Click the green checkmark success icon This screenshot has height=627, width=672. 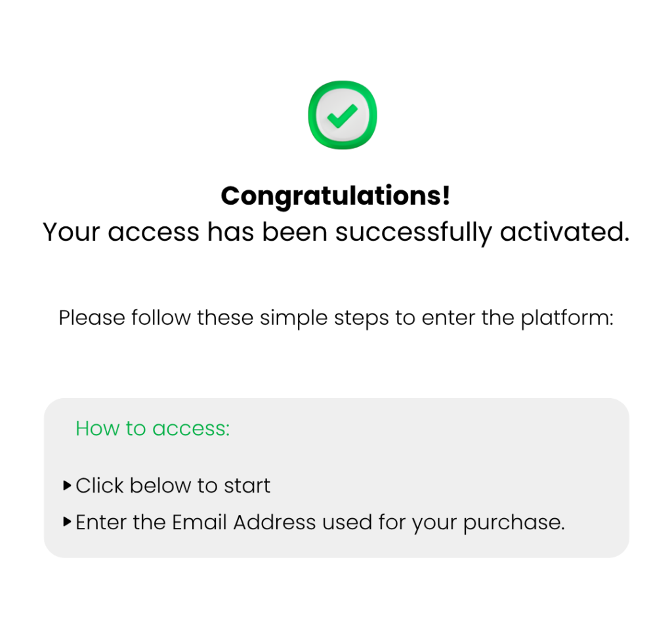(342, 115)
